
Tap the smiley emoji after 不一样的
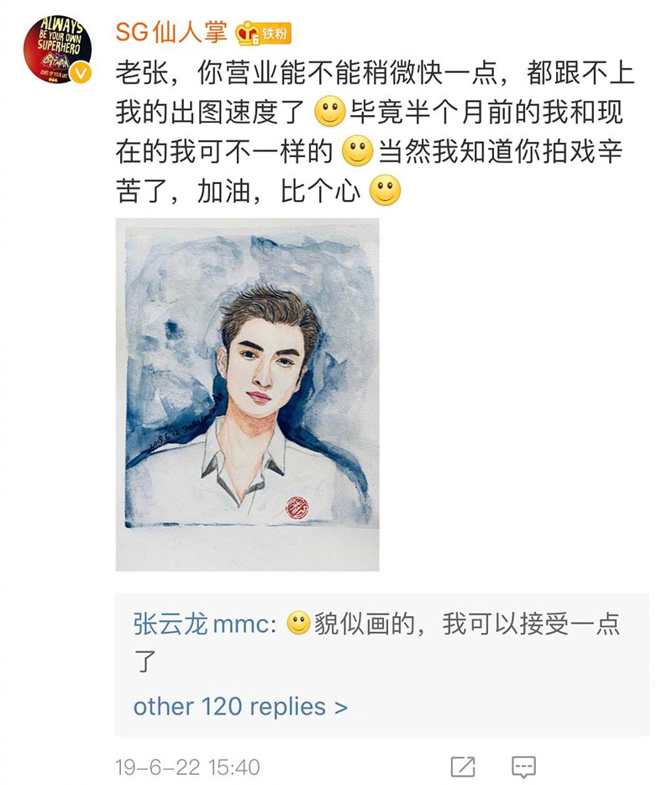[x=357, y=150]
